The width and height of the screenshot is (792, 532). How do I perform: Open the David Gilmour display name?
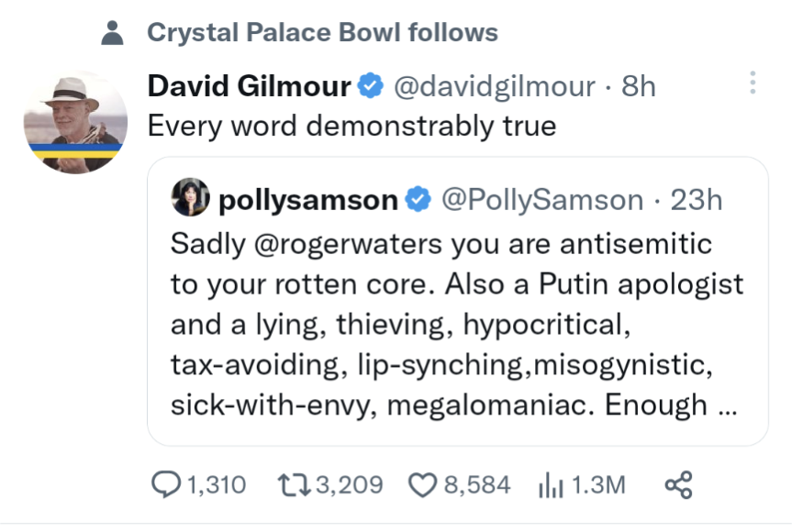(x=249, y=87)
